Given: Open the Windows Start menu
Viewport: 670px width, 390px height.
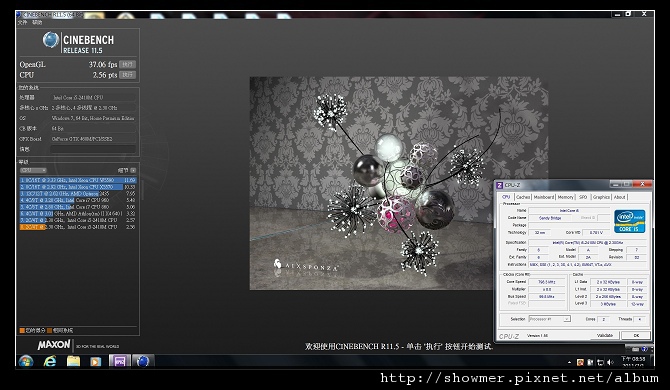Looking at the screenshot, I should pos(26,361).
